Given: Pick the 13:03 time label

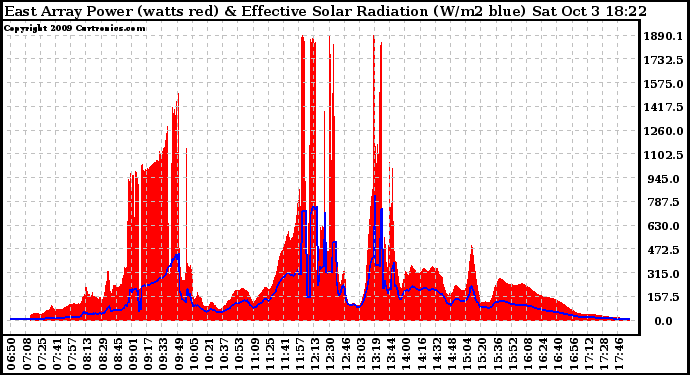Looking at the screenshot, I should click(361, 353).
